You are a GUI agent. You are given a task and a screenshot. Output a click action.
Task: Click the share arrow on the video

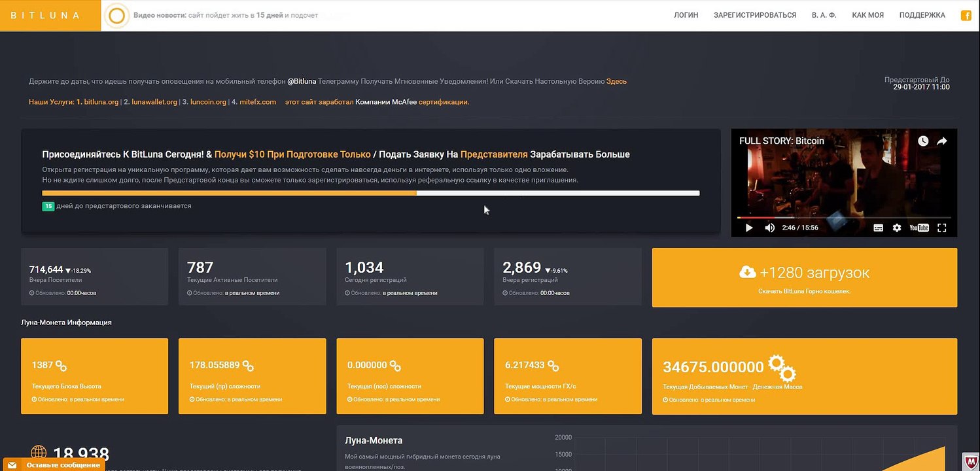click(942, 141)
